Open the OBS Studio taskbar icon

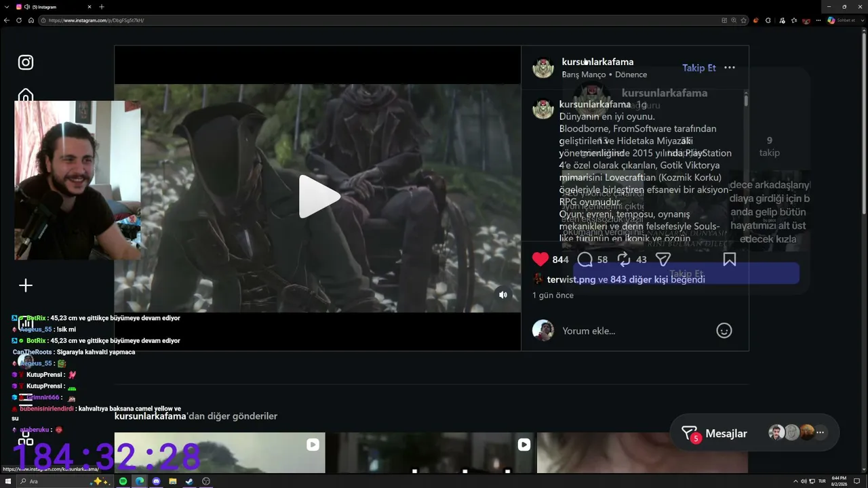coord(206,481)
